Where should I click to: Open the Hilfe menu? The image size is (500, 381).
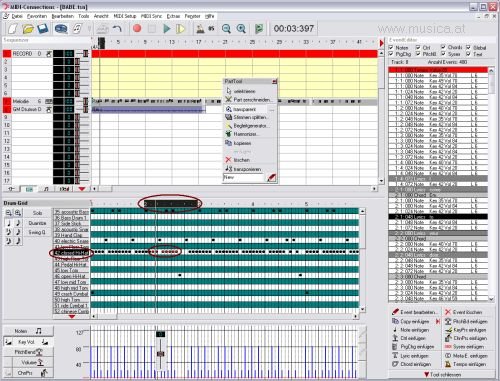[210, 16]
